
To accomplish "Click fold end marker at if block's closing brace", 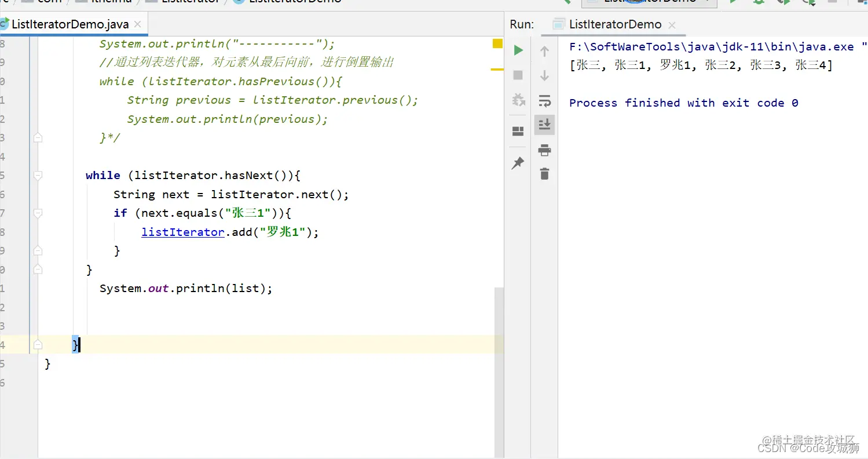I will point(38,250).
